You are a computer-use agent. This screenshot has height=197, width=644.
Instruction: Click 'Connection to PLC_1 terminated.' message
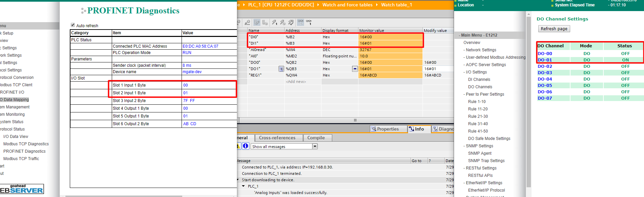pyautogui.click(x=272, y=174)
